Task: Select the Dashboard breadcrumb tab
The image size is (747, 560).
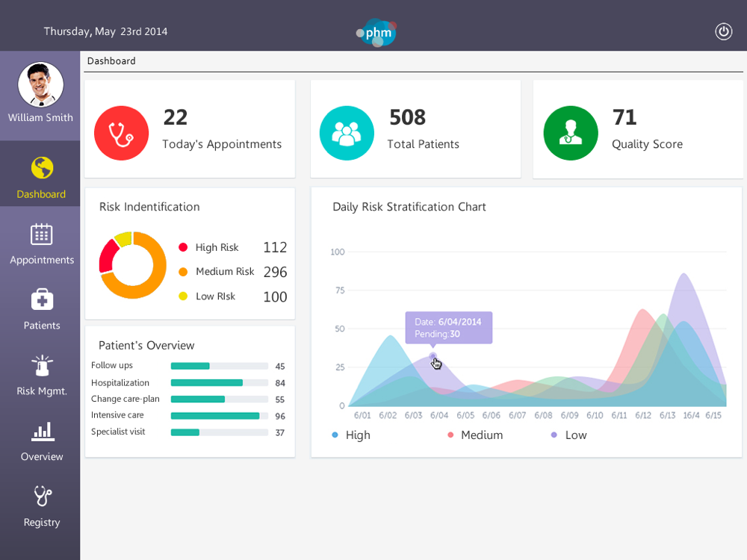Action: pyautogui.click(x=111, y=61)
